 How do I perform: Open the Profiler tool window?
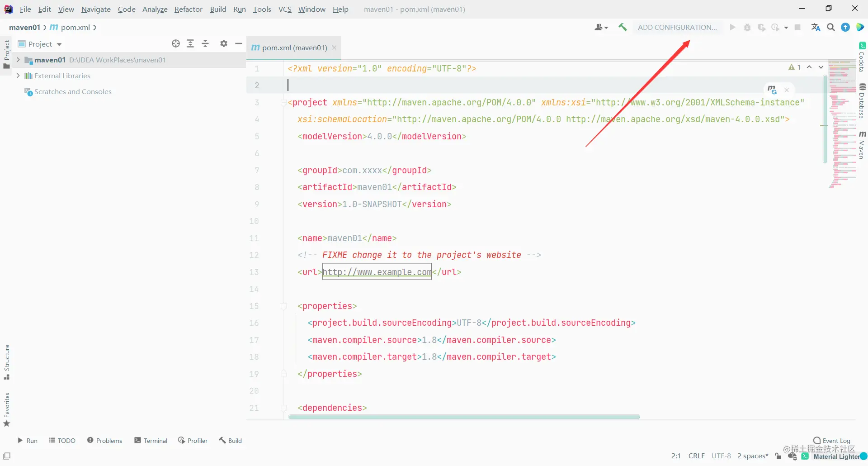click(193, 441)
